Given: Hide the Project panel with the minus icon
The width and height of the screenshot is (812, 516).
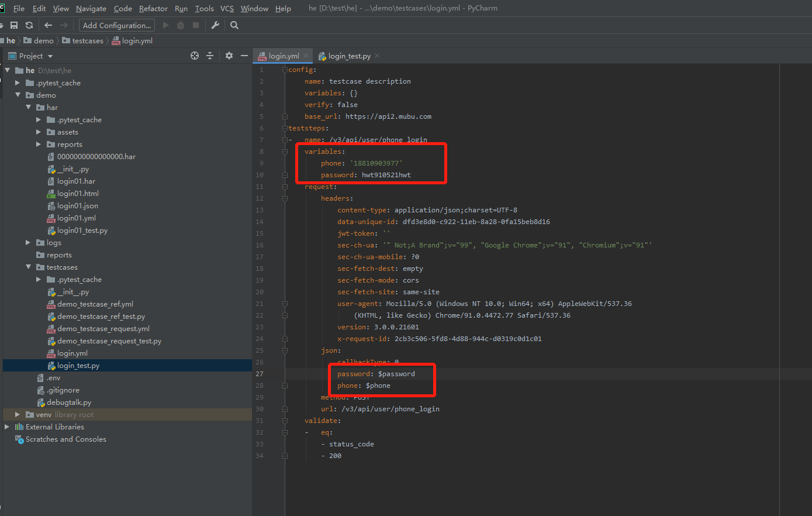Looking at the screenshot, I should pos(244,56).
